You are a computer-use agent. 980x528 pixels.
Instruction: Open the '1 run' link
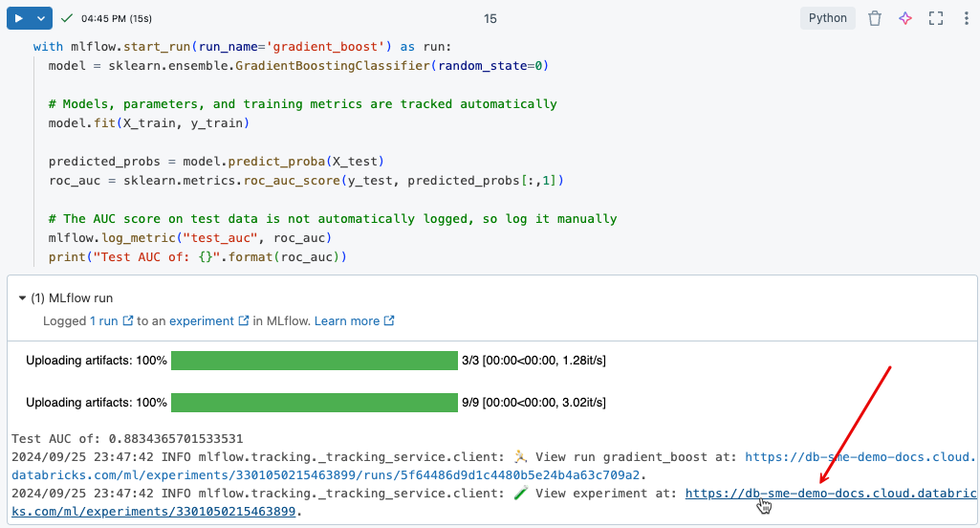[x=104, y=321]
